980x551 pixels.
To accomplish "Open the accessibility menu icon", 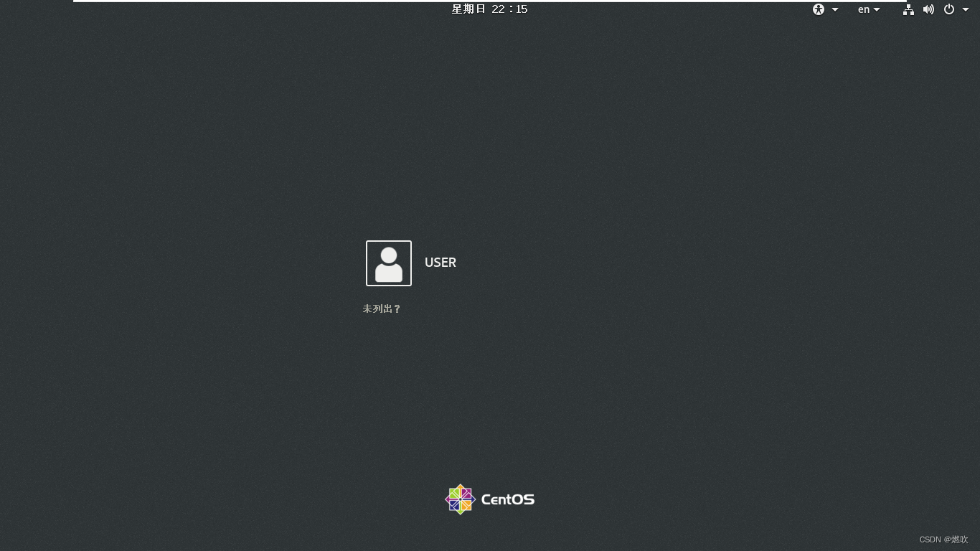I will pyautogui.click(x=819, y=9).
